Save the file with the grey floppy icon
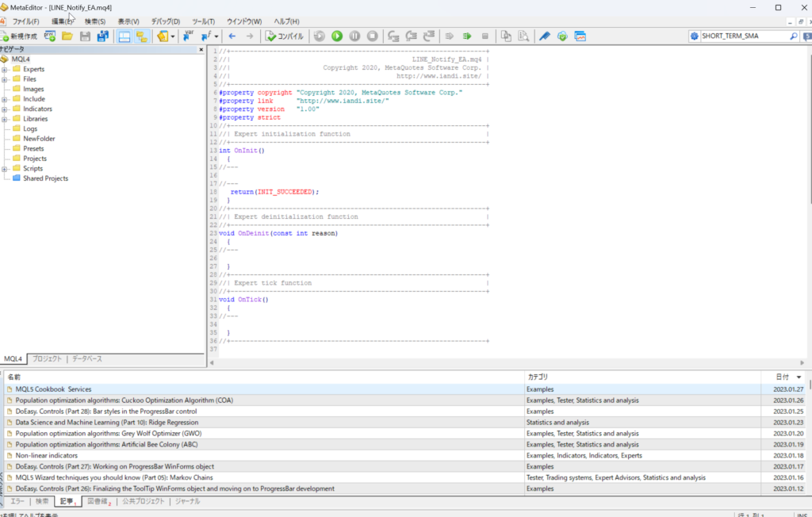Screen dimensions: 812x517 point(85,36)
